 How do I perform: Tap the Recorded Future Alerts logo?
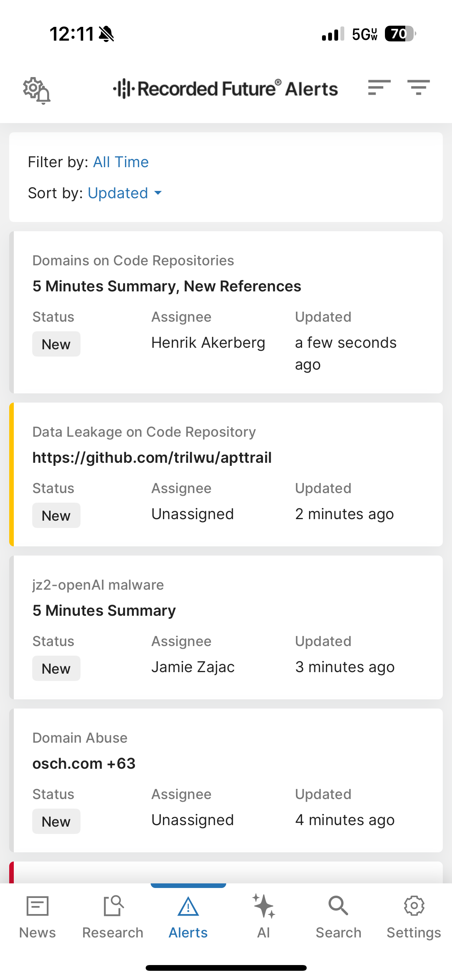click(225, 89)
